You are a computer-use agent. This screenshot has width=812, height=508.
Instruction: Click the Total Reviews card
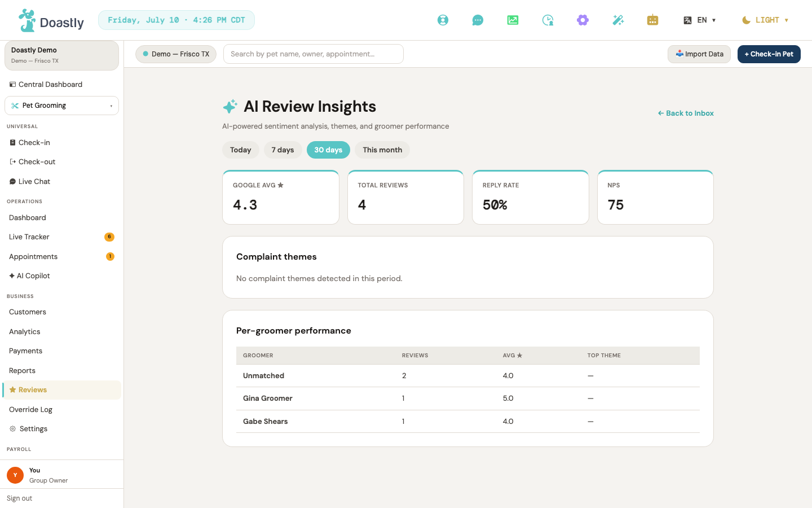(x=405, y=198)
